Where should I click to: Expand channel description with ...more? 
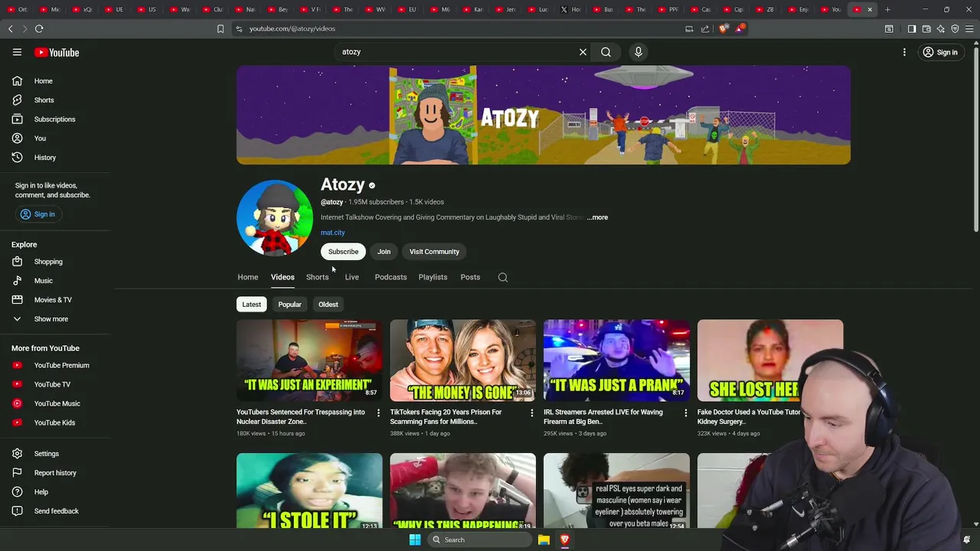pos(597,217)
